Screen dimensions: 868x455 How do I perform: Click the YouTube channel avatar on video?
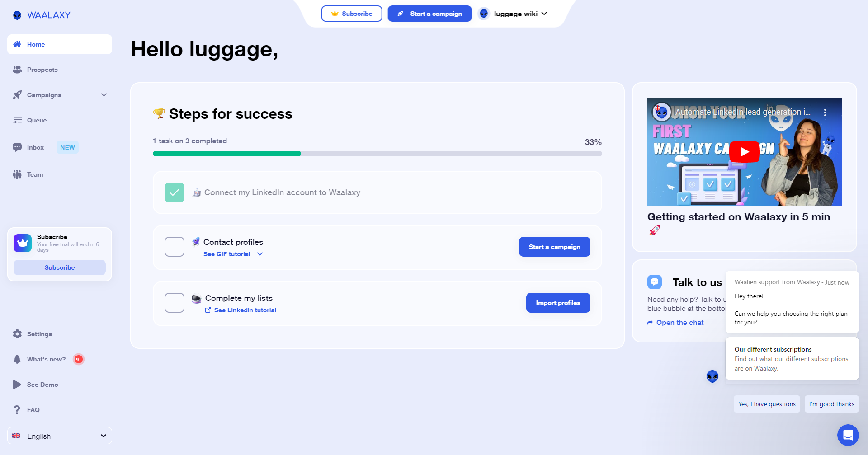[x=662, y=112]
